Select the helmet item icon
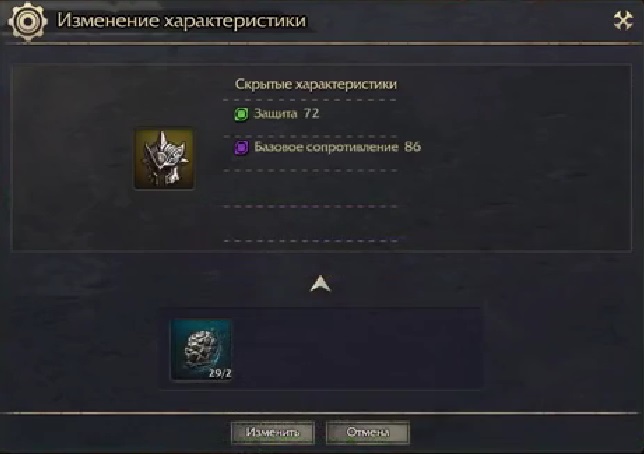This screenshot has width=644, height=454. (x=164, y=159)
